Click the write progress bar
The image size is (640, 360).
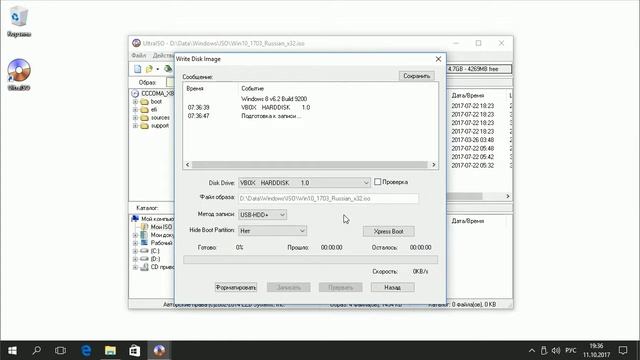click(x=311, y=260)
